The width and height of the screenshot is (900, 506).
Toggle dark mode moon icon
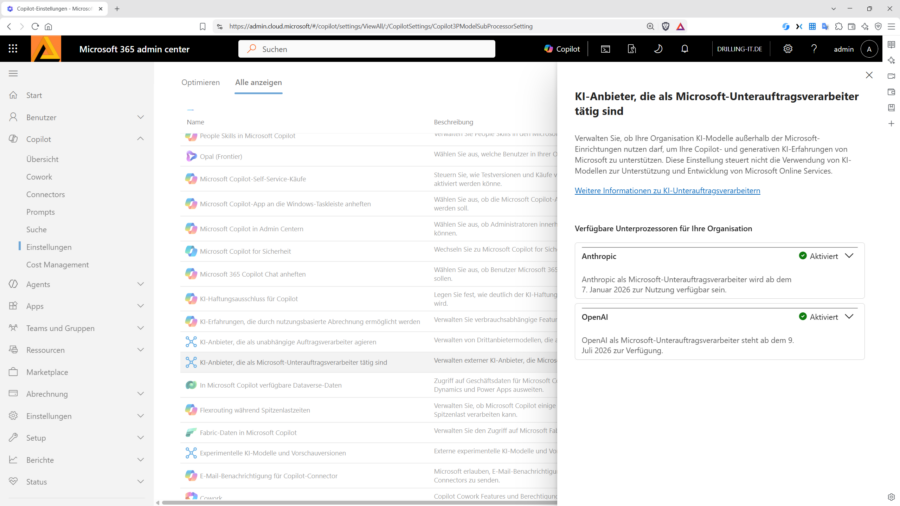[x=658, y=49]
